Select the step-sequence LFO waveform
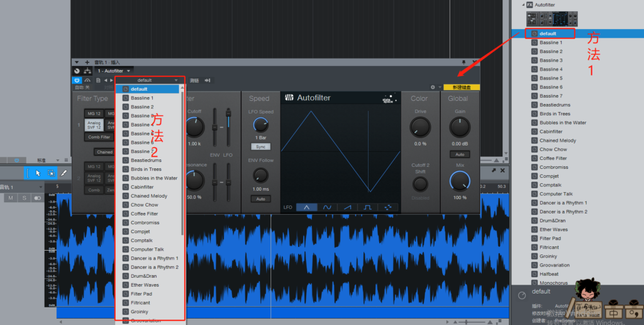This screenshot has height=325, width=644. (388, 207)
